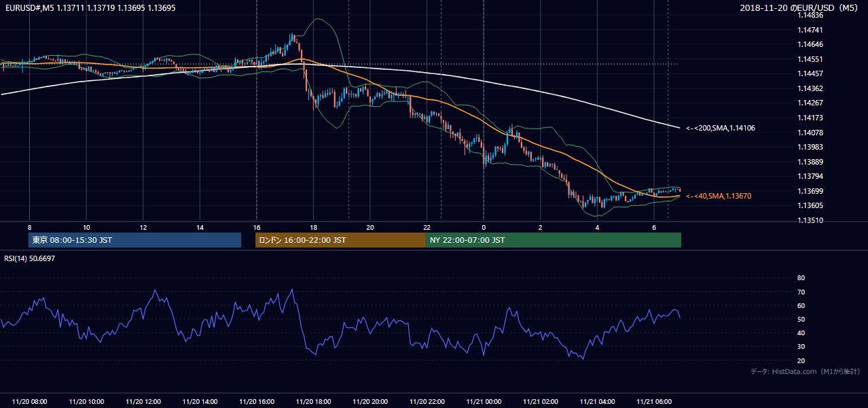Click hour label 14 under price chart
The height and width of the screenshot is (408, 868).
pyautogui.click(x=200, y=227)
